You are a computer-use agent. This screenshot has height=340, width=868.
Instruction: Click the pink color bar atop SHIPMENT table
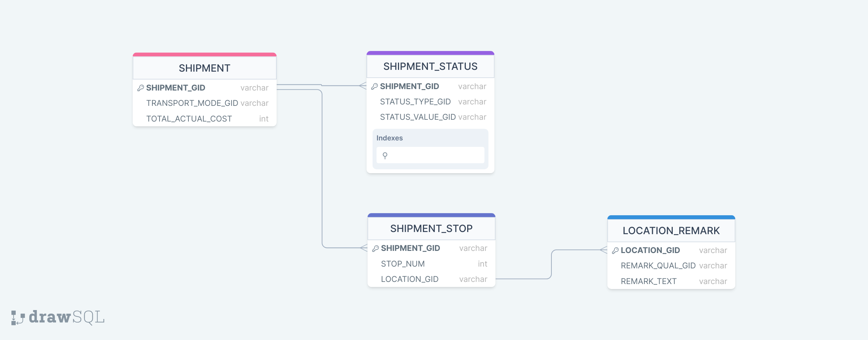(205, 55)
